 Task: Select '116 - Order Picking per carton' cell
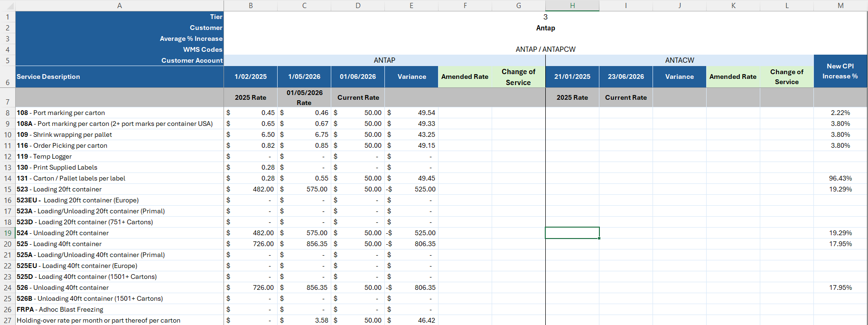pyautogui.click(x=120, y=145)
